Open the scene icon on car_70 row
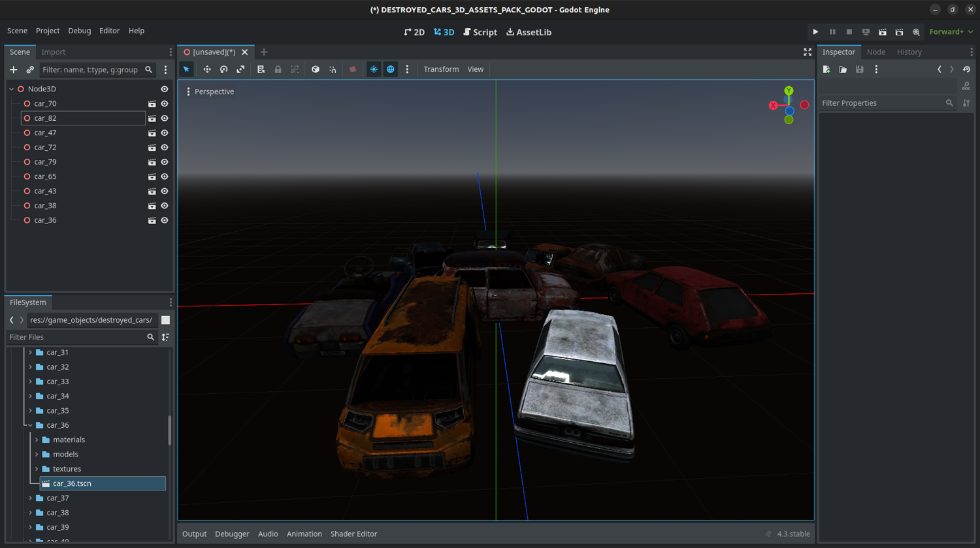Viewport: 980px width, 548px height. (152, 104)
